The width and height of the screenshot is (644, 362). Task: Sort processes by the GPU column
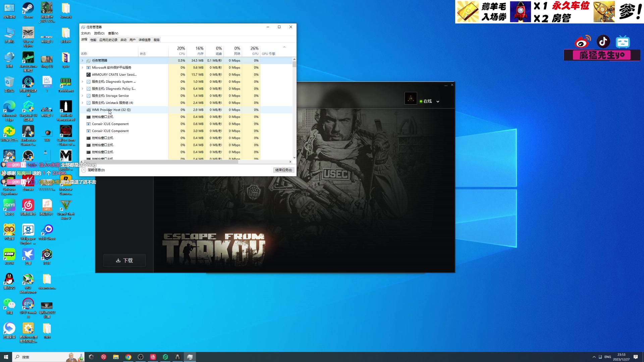click(251, 51)
